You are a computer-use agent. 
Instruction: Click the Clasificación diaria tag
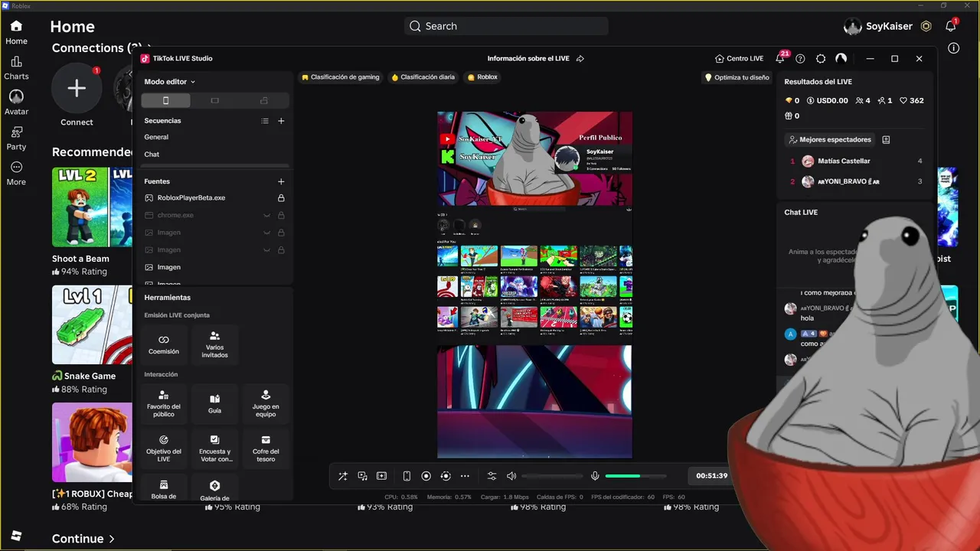423,77
